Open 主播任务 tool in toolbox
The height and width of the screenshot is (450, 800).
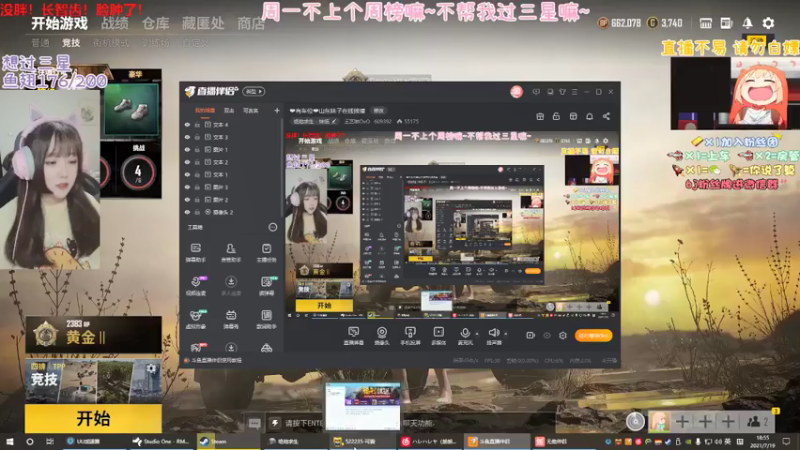tap(266, 253)
